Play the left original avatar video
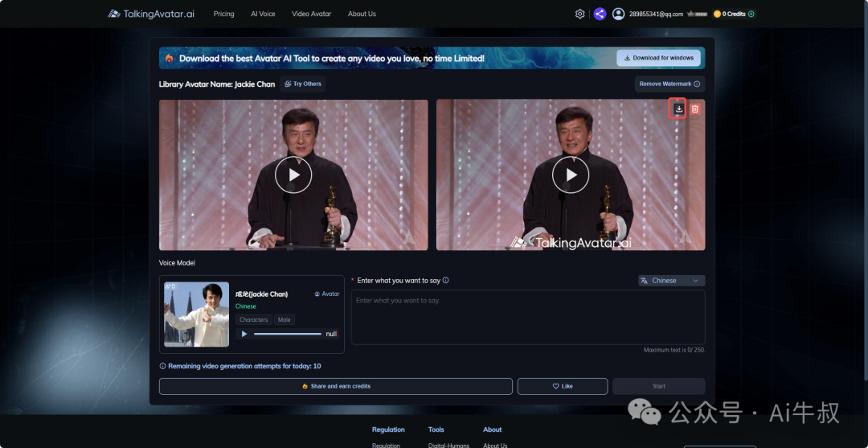 pos(293,175)
